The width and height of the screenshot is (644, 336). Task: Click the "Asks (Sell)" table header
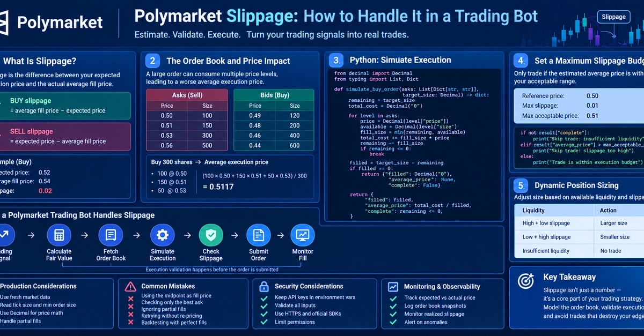click(x=187, y=95)
